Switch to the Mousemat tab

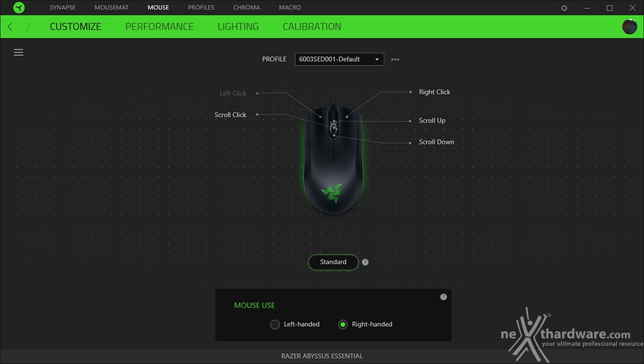(x=111, y=8)
